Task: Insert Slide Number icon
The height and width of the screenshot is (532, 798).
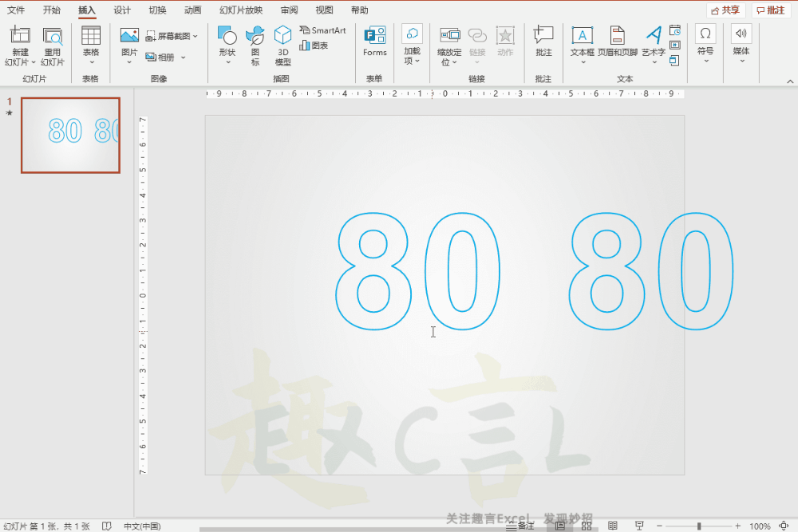Action: pos(675,45)
